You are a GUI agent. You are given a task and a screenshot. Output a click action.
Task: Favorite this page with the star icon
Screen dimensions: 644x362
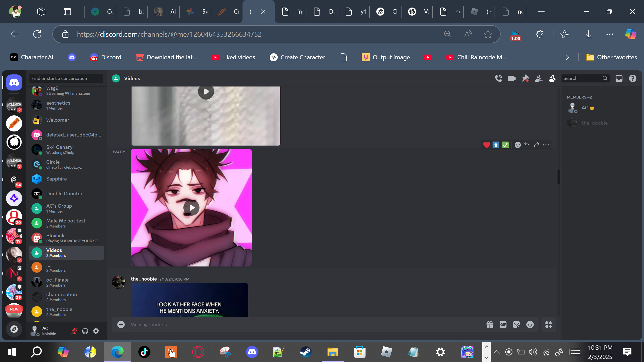(488, 34)
